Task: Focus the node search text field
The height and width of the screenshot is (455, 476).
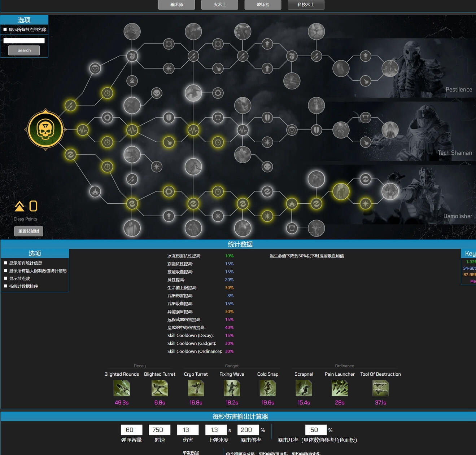Action: pos(24,41)
